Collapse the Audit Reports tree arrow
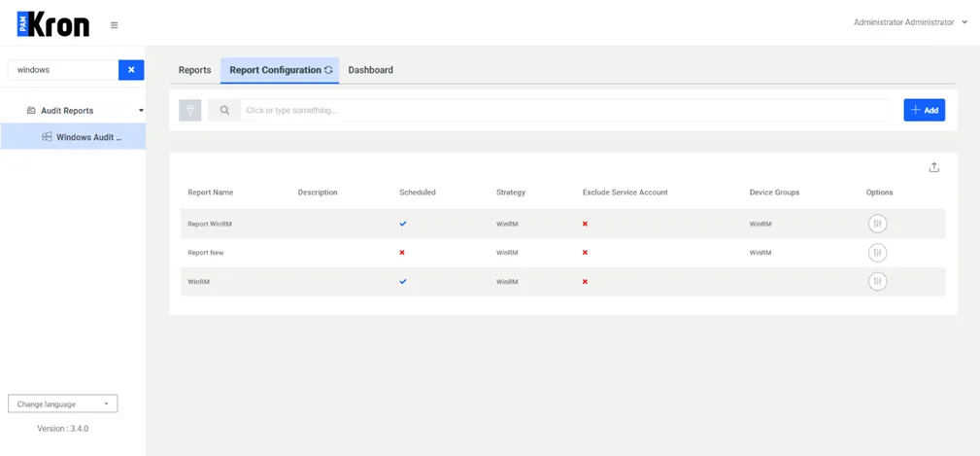 141,111
